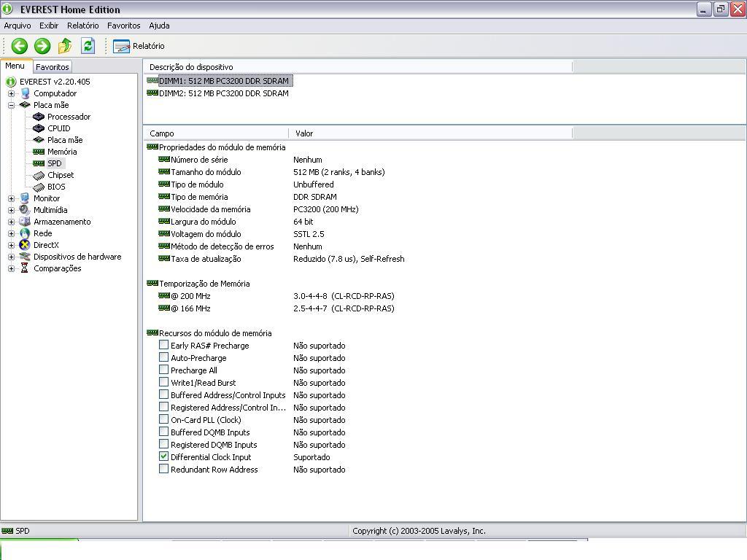Click the CPUID chip icon
This screenshot has width=747, height=560.
point(39,128)
